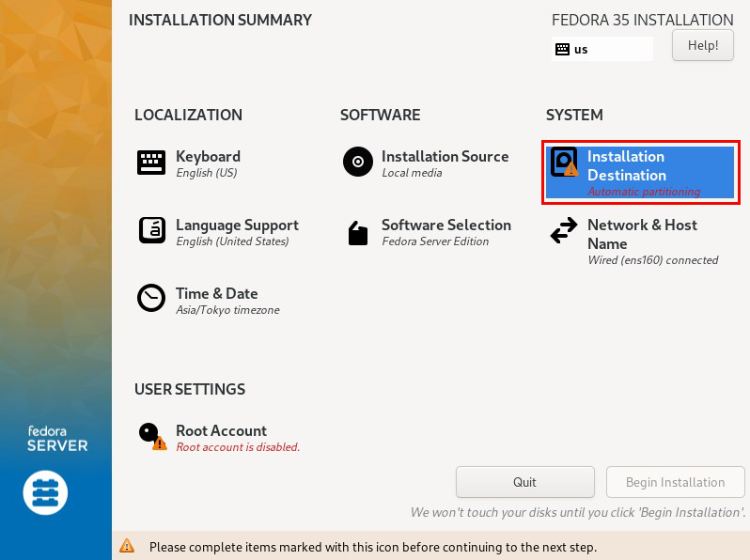Click the Root Account key icon
This screenshot has height=560, width=750.
(152, 436)
